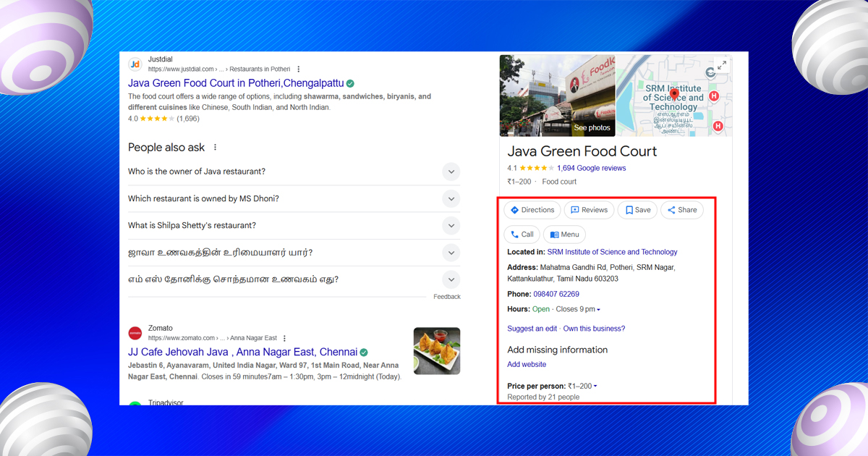Open the samosa thumbnail in the Zomato result
Viewport: 868px width, 456px height.
437,351
